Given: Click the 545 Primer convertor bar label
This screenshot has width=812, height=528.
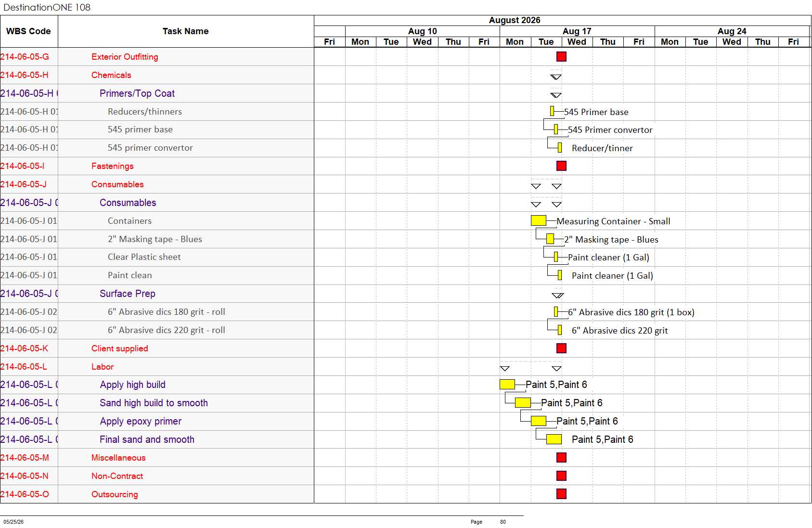Looking at the screenshot, I should pos(610,130).
